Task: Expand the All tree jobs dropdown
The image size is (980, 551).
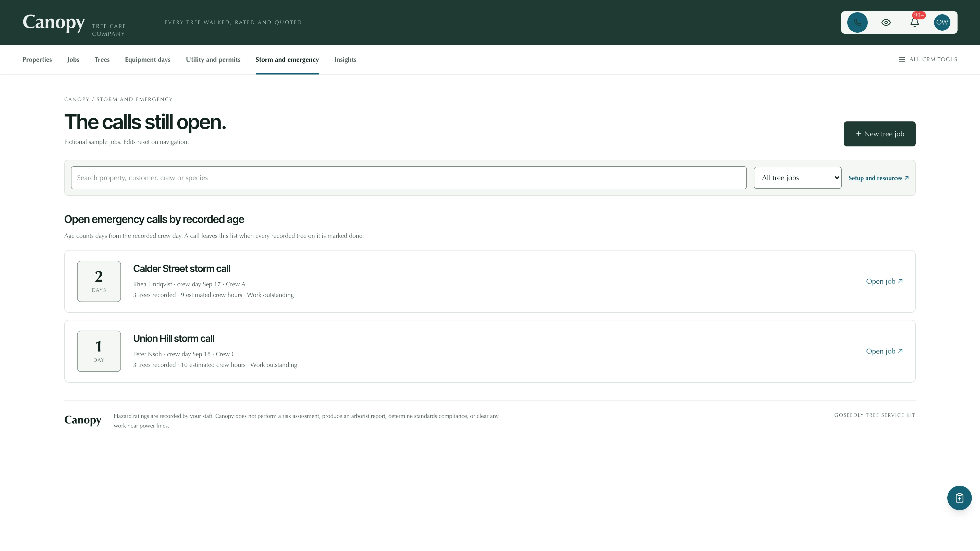Action: (x=797, y=178)
